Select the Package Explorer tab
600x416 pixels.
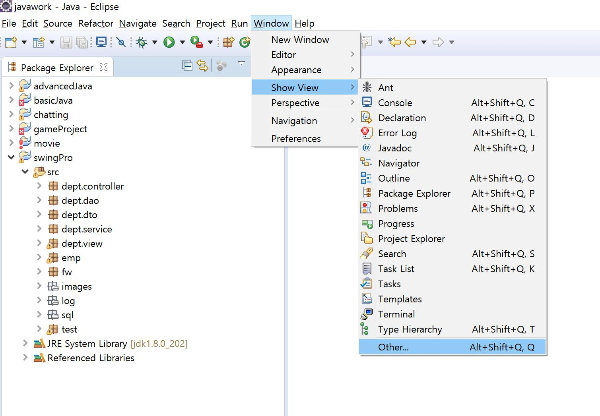pyautogui.click(x=57, y=68)
